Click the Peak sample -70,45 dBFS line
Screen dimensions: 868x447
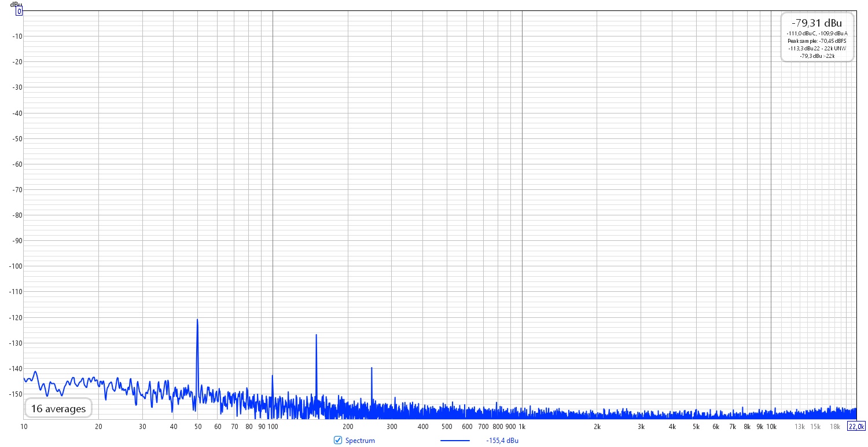coord(817,41)
